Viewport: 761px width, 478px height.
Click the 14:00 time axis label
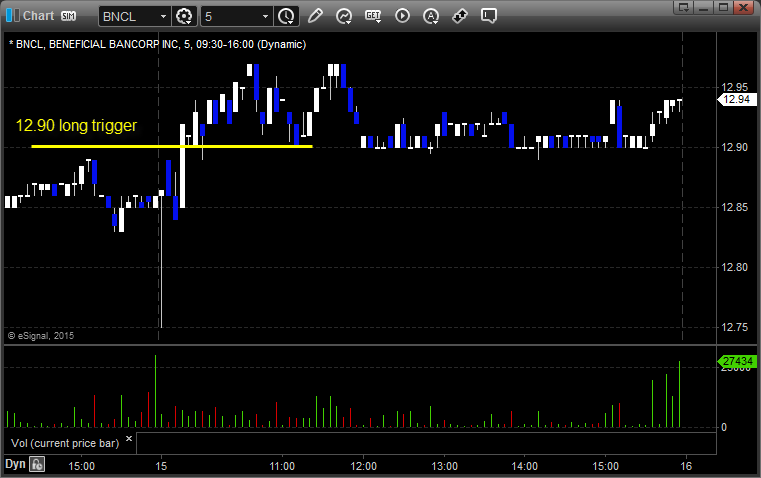click(x=525, y=466)
